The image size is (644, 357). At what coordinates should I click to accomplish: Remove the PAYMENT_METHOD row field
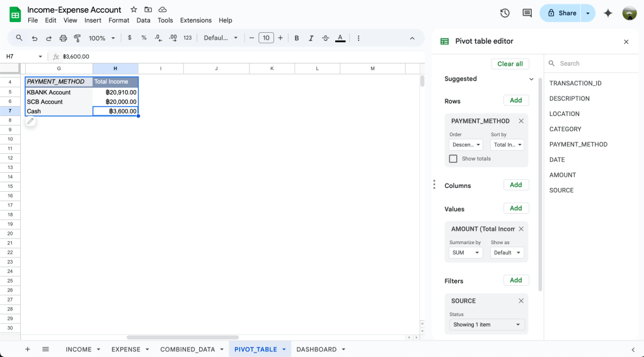[x=521, y=121]
